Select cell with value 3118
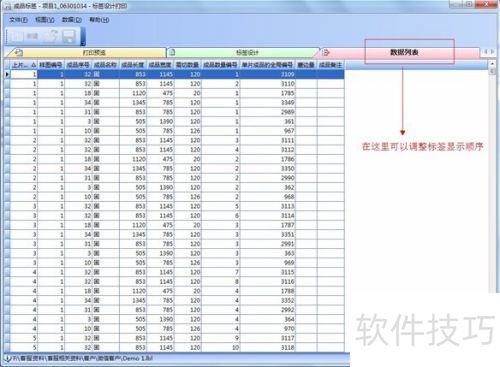Screen dimensions: 500x367 268,347
